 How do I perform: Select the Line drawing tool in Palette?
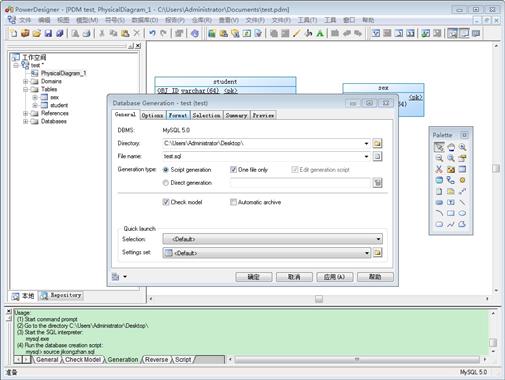coord(462,202)
